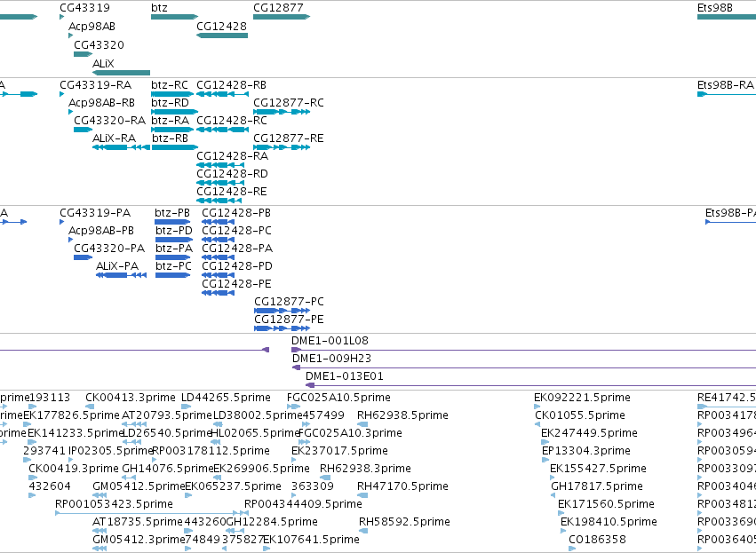This screenshot has width=756, height=553.
Task: Click the Acp98AB-PB protein label
Action: point(101,231)
